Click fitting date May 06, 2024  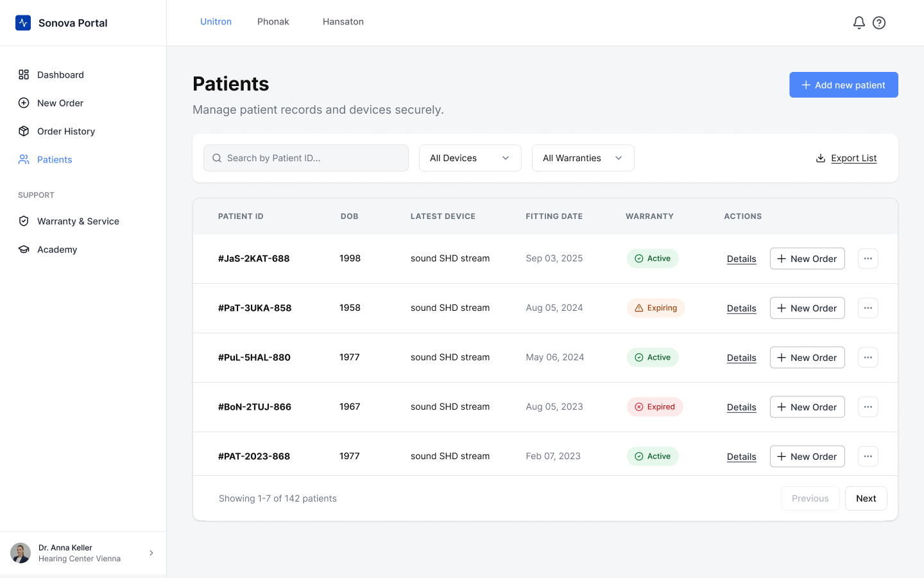coord(555,357)
